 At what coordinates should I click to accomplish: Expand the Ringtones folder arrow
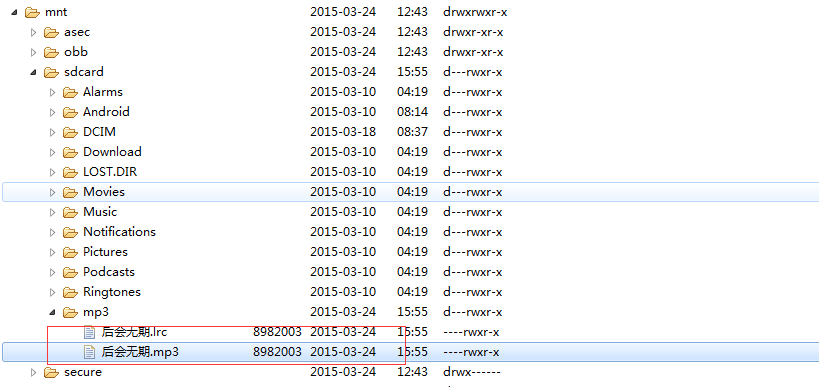[x=52, y=292]
